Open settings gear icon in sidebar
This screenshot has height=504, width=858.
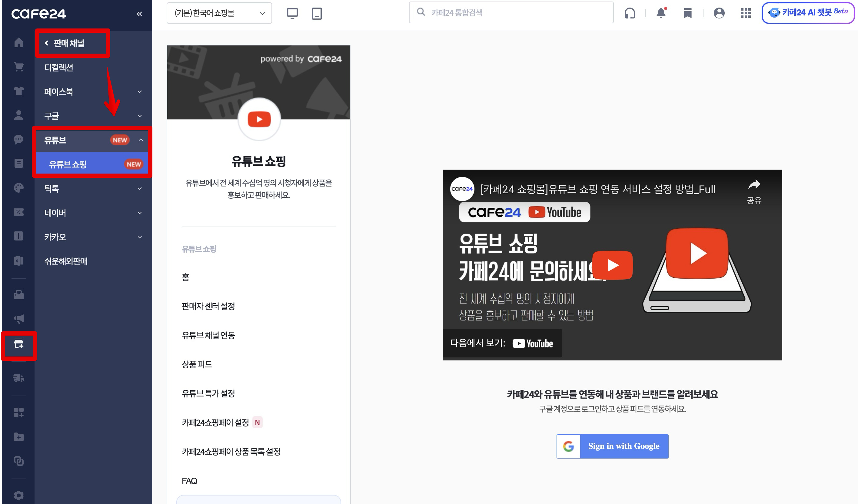19,495
